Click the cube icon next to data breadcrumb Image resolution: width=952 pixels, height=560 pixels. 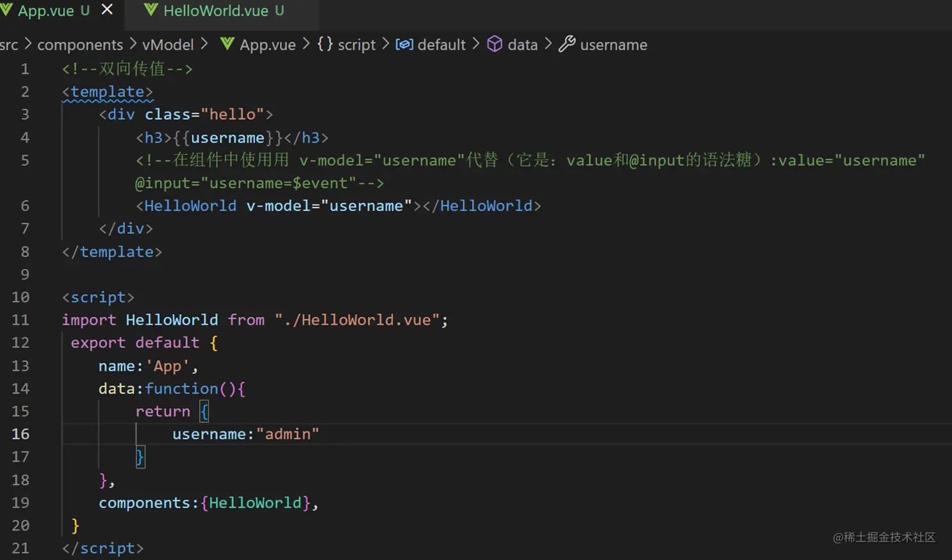tap(495, 44)
